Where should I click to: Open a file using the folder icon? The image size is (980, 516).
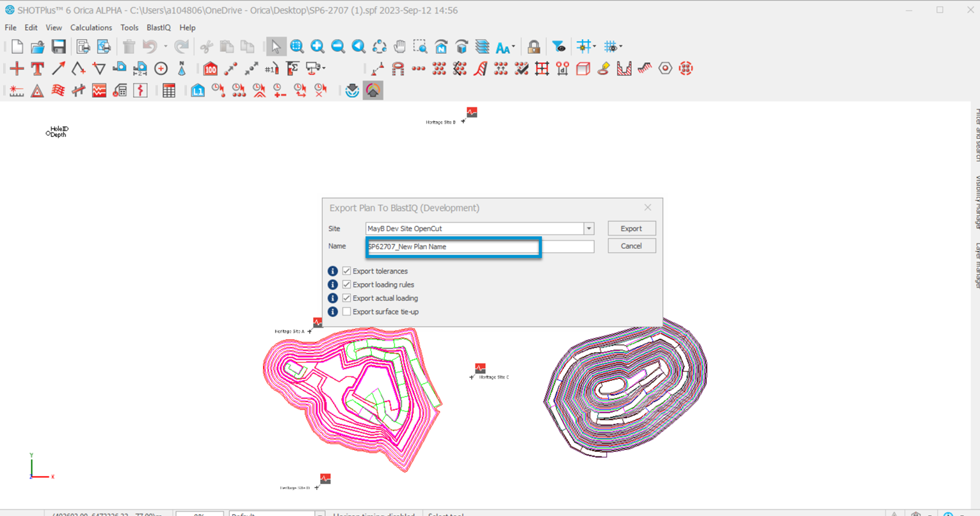point(38,47)
